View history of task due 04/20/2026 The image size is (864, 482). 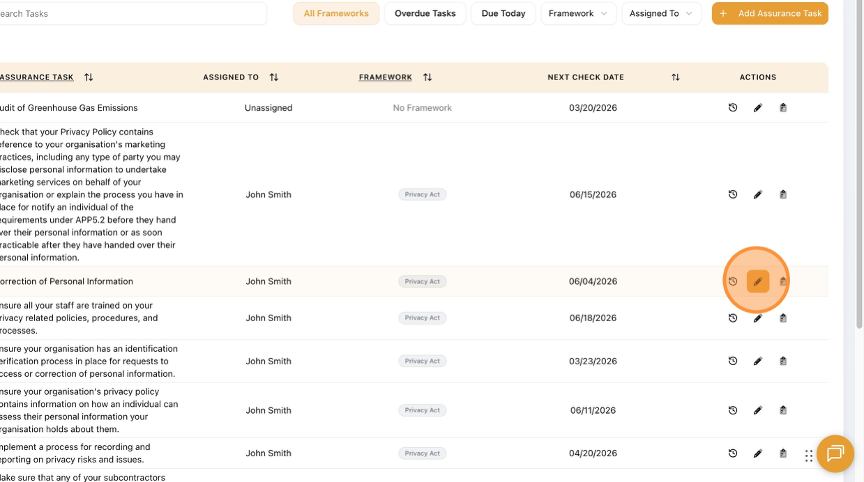tap(733, 453)
